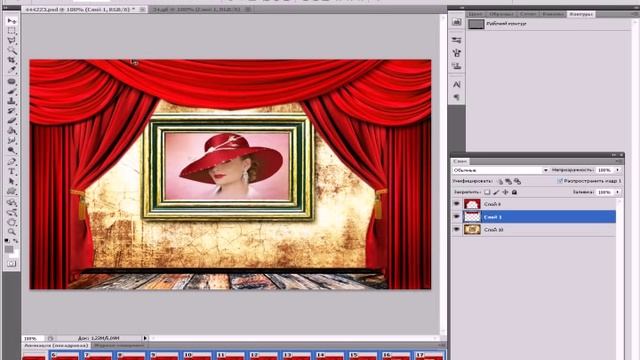640x360 pixels.
Task: Toggle the 'Распространить кадр 1' checkbox
Action: pos(560,180)
